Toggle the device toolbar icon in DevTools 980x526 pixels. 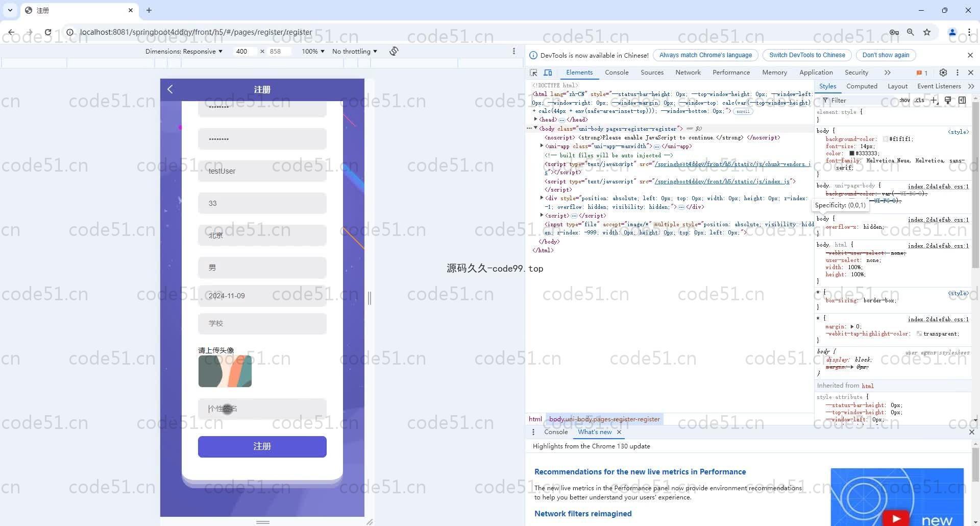pos(548,73)
